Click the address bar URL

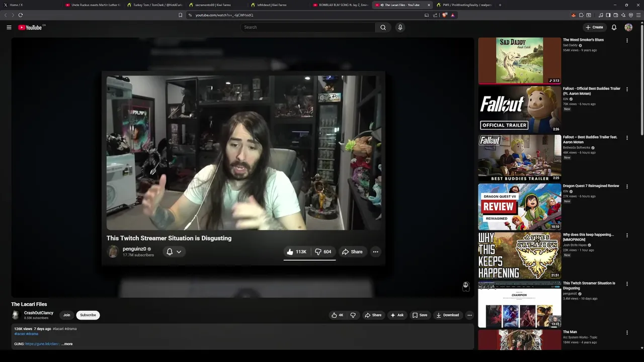coord(224,15)
